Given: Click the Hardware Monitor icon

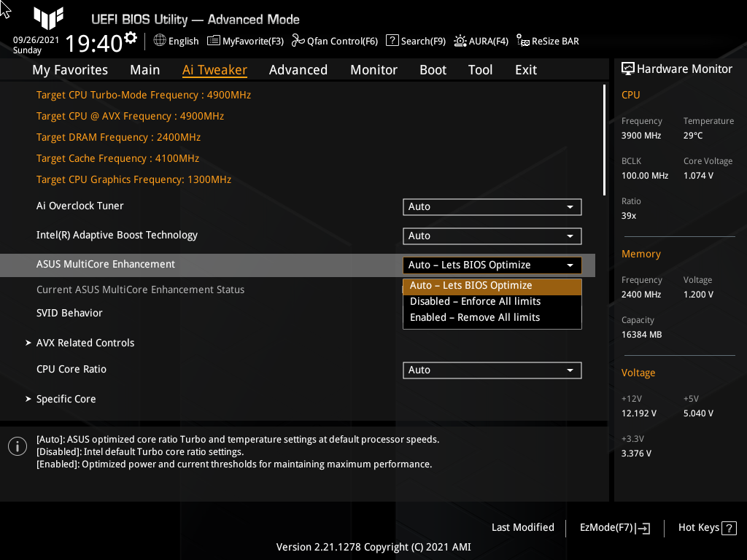Looking at the screenshot, I should (628, 68).
